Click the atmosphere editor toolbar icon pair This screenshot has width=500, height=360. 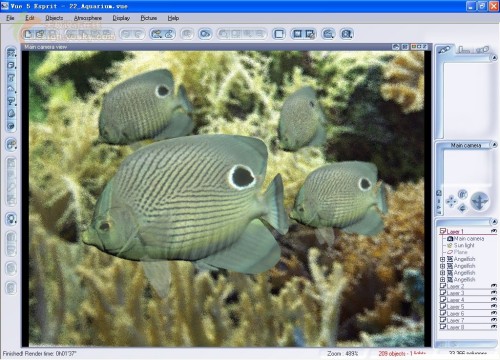coord(162,34)
